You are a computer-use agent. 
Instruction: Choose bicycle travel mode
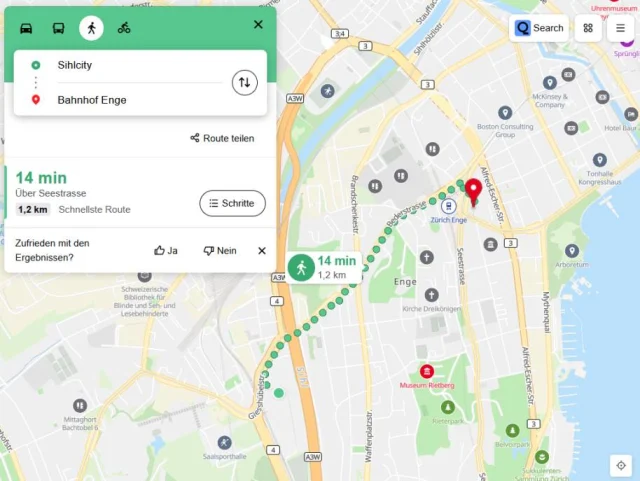(124, 28)
